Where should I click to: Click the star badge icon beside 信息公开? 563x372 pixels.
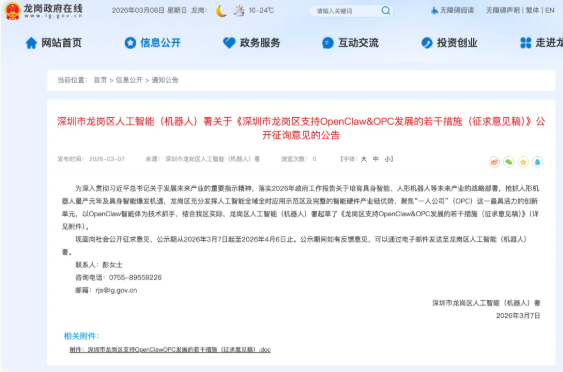point(130,43)
